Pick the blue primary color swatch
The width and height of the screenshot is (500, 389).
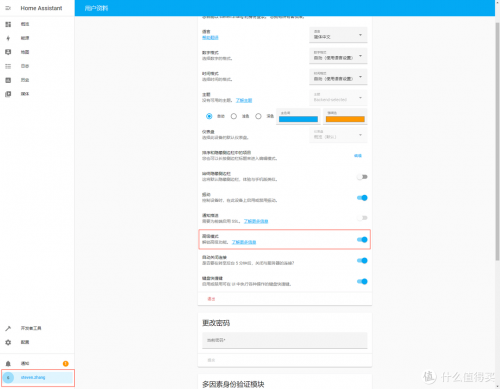(298, 119)
